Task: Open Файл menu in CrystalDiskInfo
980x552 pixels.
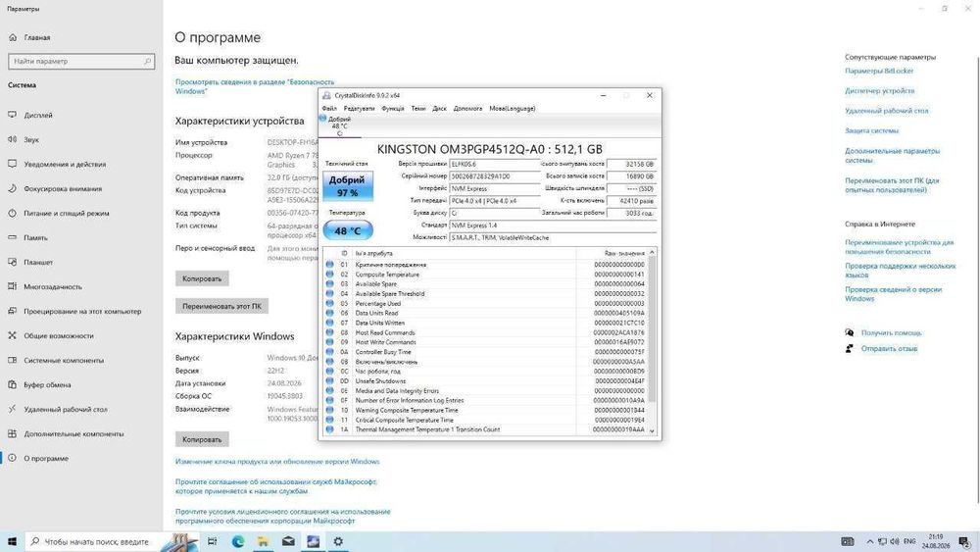Action: [x=329, y=108]
